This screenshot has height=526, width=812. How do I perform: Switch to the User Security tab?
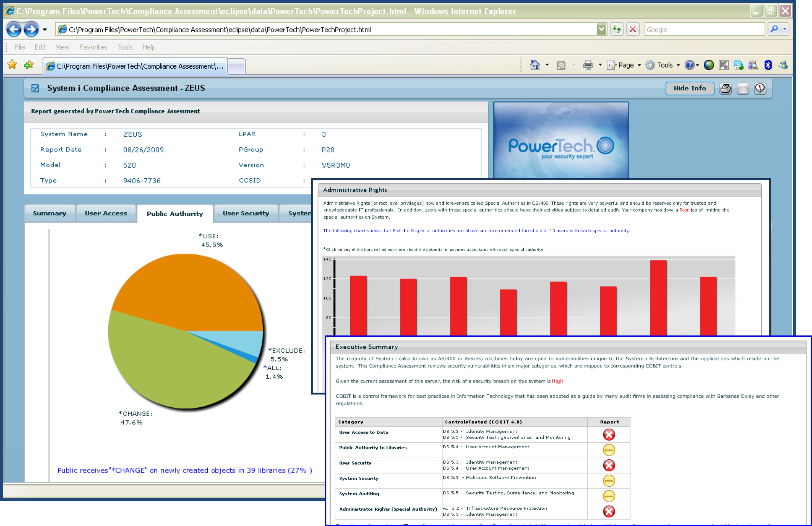(x=246, y=214)
